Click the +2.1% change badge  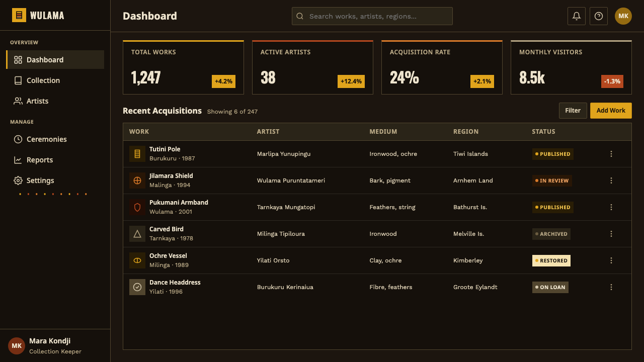click(482, 81)
